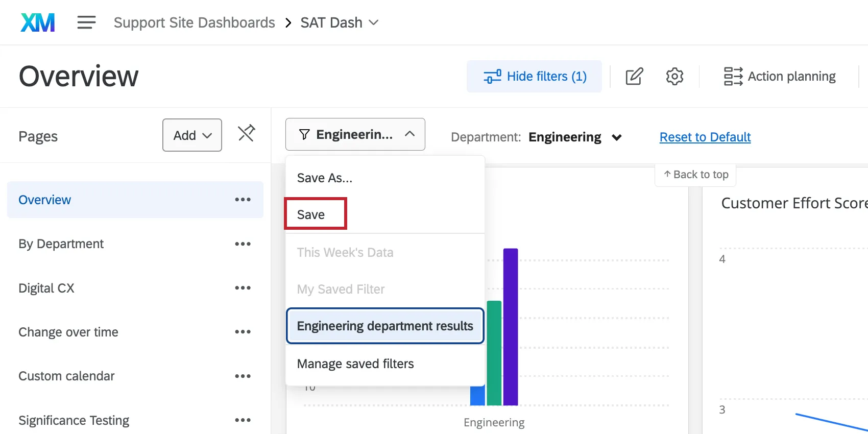
Task: Unpin the Pages sidebar
Action: point(246,134)
